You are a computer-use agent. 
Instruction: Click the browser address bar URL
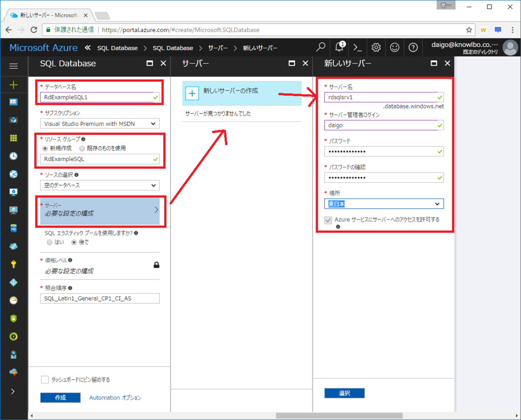click(x=181, y=30)
